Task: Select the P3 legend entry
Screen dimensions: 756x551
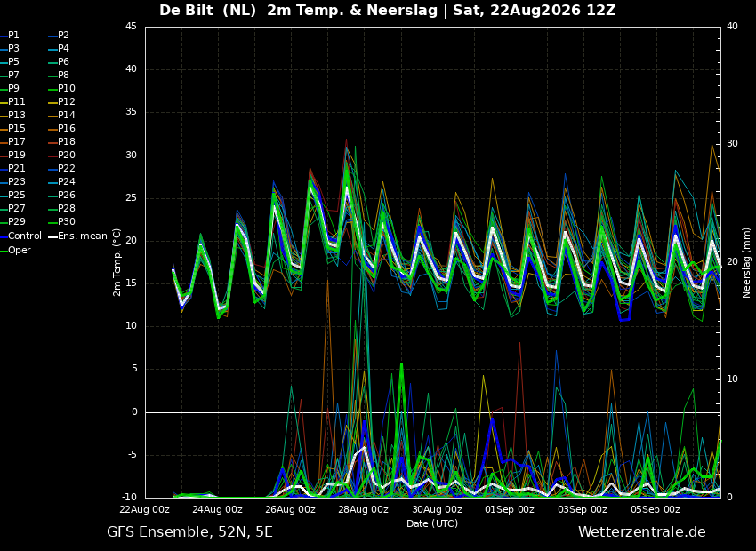Action: click(13, 49)
